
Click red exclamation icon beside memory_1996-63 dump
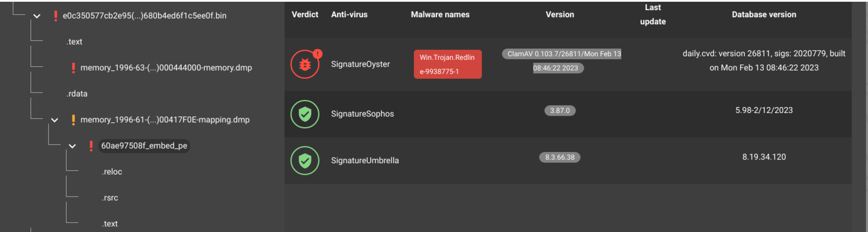pyautogui.click(x=73, y=68)
